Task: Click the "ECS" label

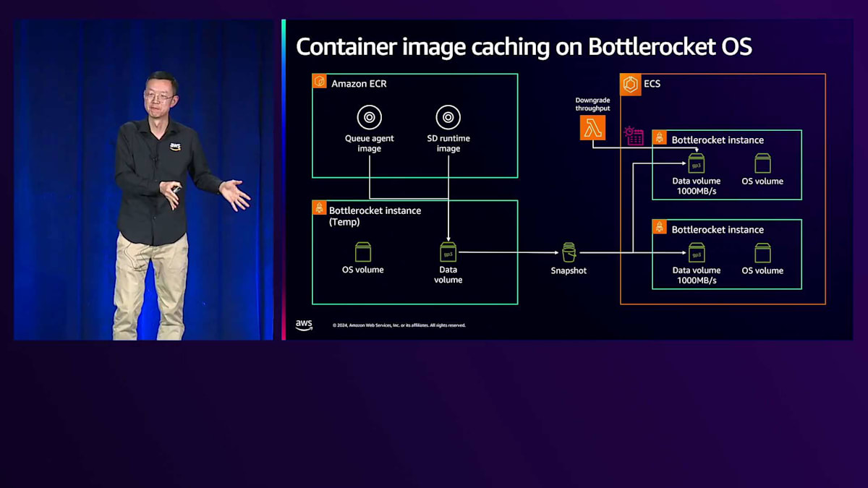Action: click(652, 84)
